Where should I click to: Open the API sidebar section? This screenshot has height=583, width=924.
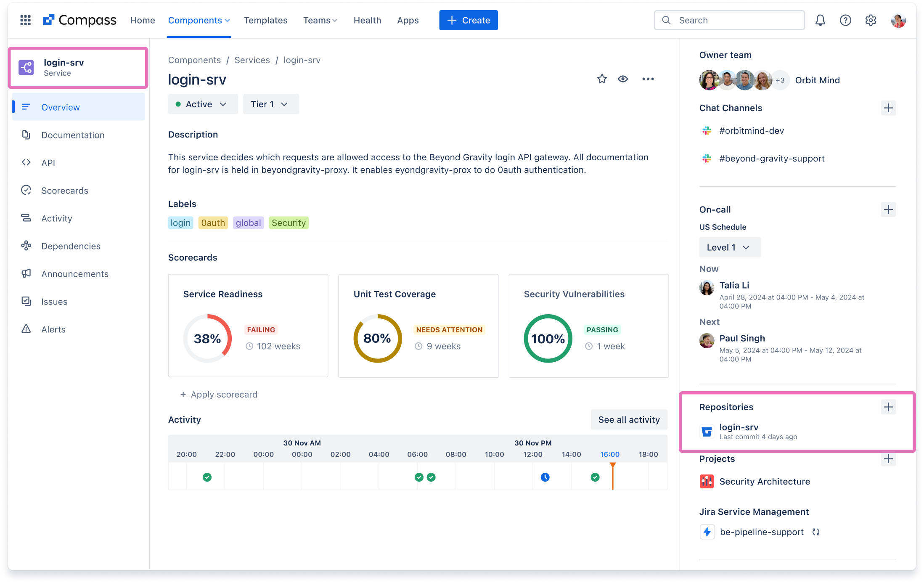click(x=78, y=163)
